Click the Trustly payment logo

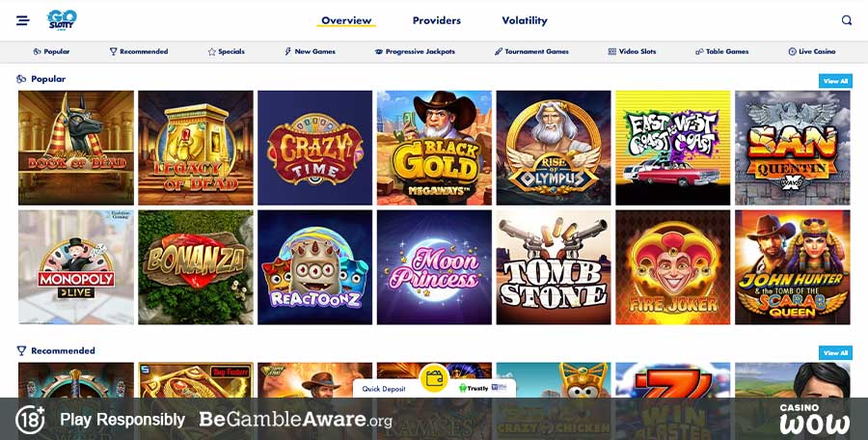pos(474,389)
